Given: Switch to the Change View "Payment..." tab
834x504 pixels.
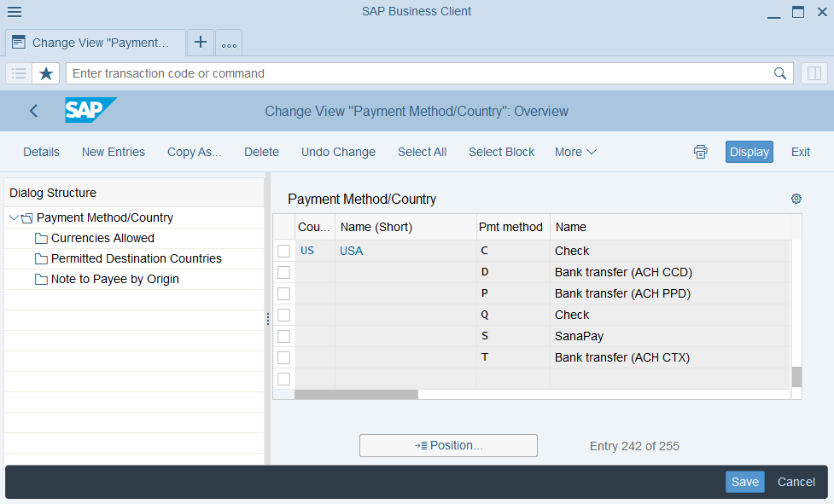Looking at the screenshot, I should click(96, 43).
